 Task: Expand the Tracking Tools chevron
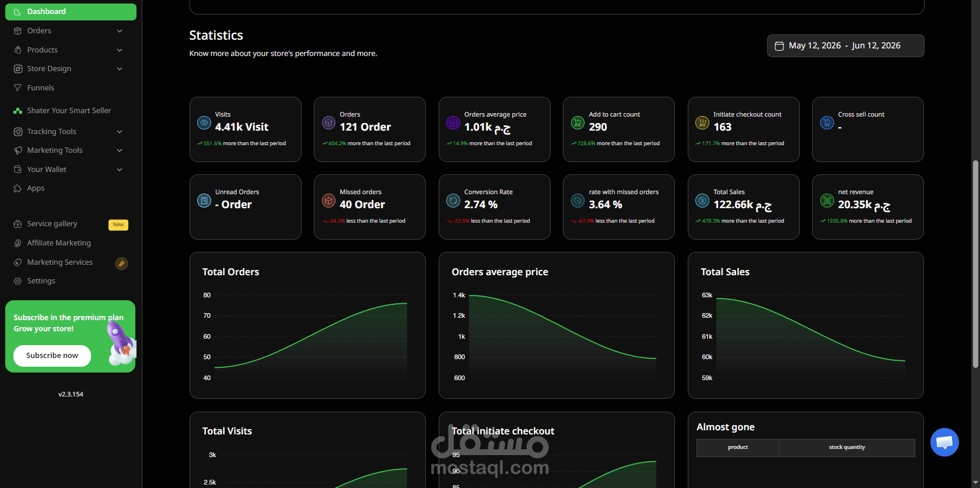120,132
